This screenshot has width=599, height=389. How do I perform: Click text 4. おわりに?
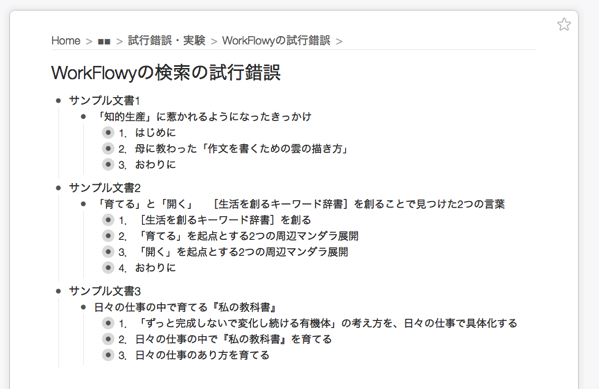coord(147,268)
